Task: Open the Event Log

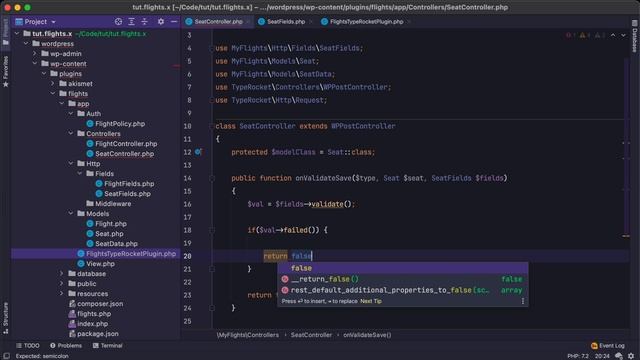Action: click(x=607, y=346)
